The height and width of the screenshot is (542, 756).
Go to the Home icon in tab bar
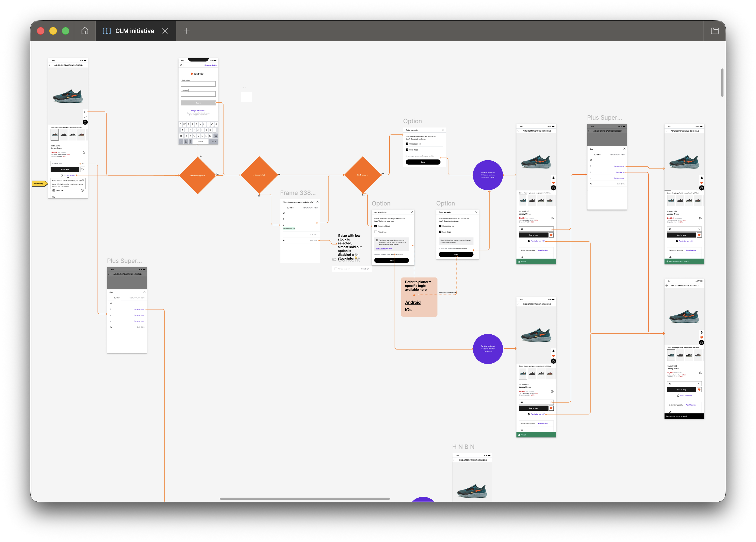click(x=85, y=31)
